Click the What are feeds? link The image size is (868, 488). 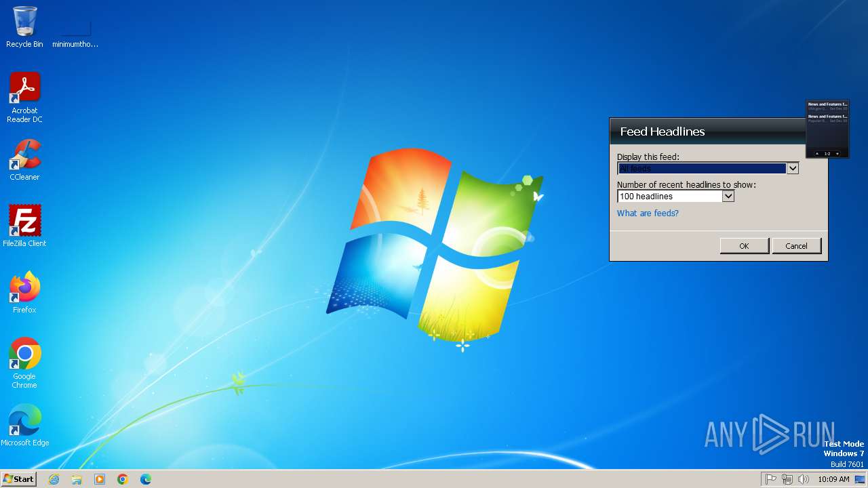click(x=648, y=213)
